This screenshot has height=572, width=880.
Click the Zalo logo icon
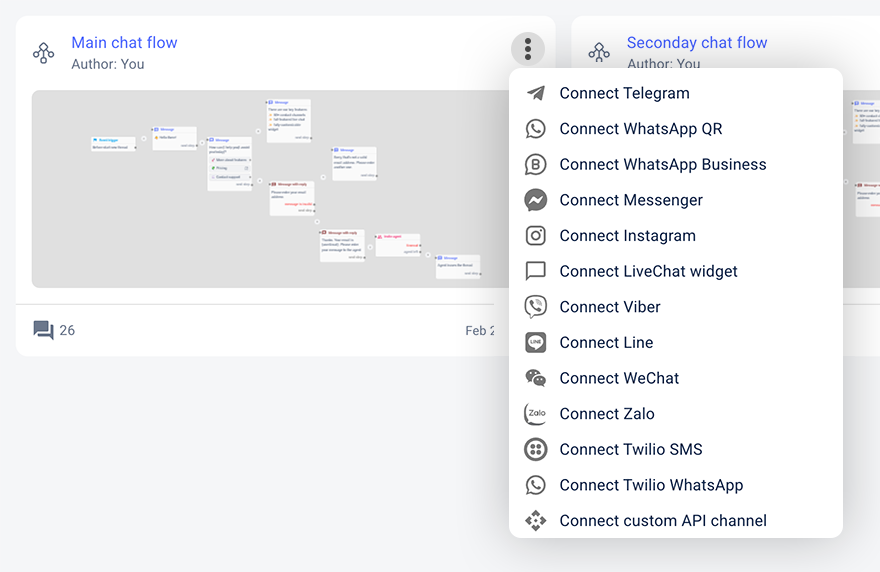pos(536,414)
